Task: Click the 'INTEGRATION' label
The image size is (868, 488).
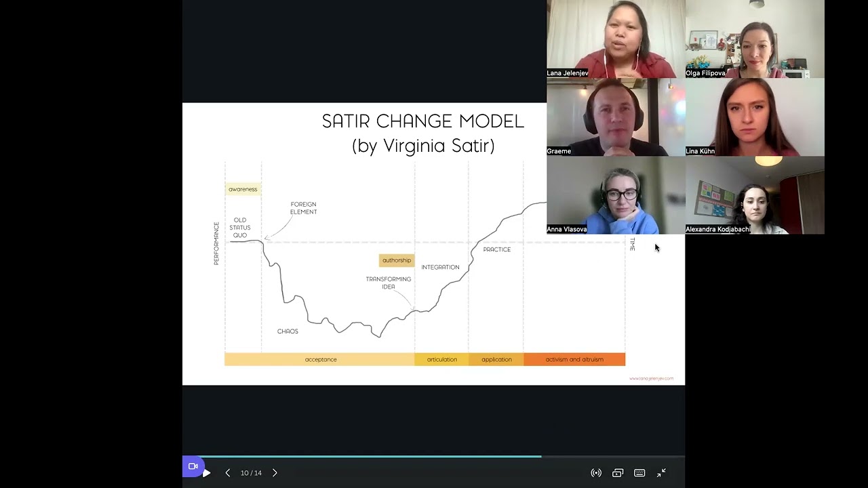Action: coord(441,267)
